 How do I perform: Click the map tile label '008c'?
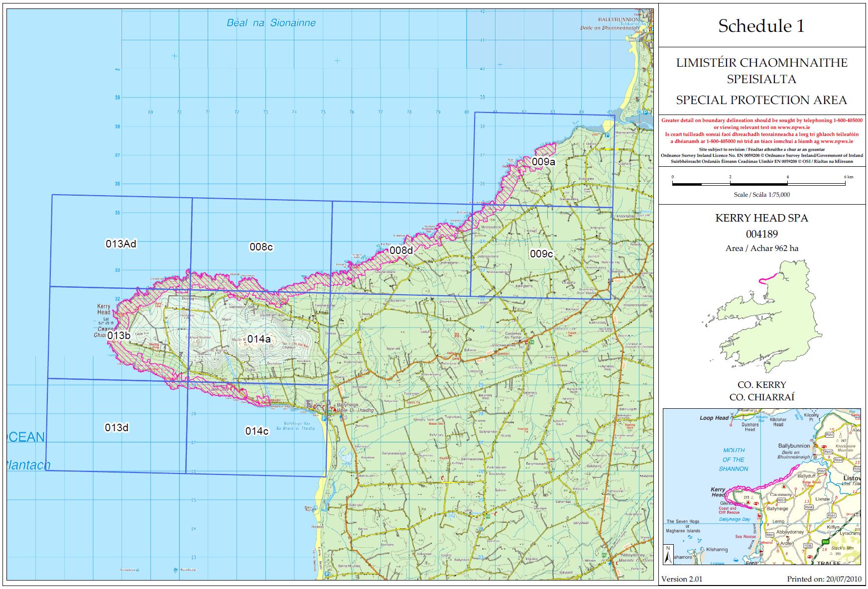(x=261, y=247)
